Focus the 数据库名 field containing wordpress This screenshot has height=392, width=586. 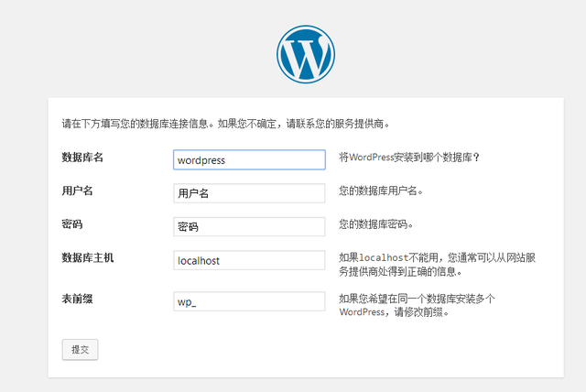click(249, 159)
